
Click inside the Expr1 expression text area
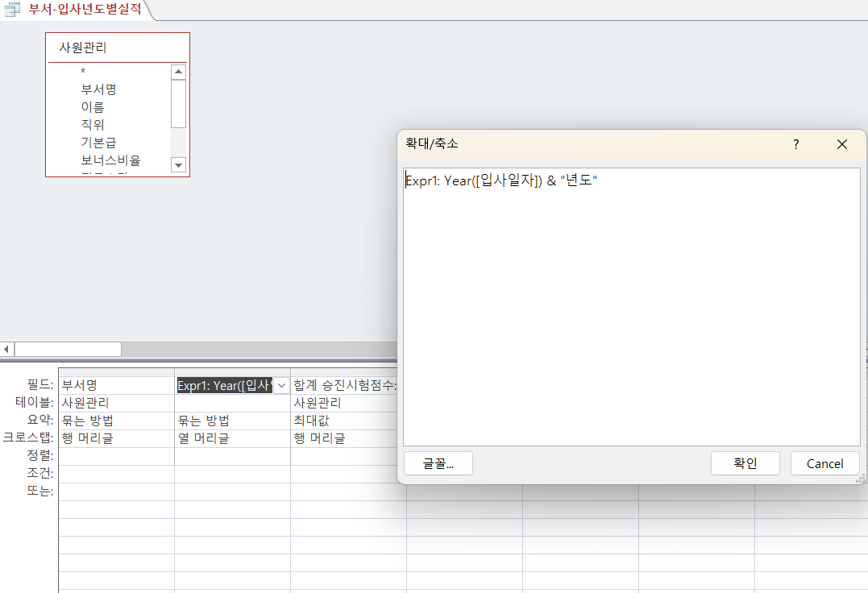tap(631, 306)
